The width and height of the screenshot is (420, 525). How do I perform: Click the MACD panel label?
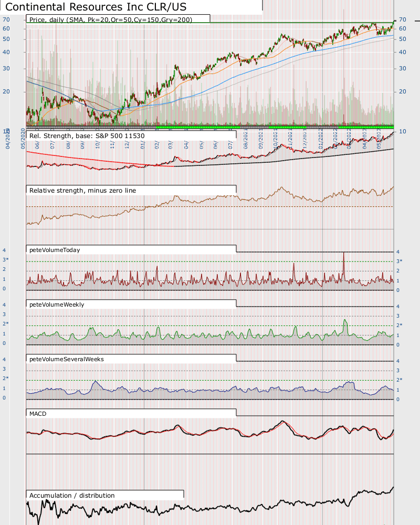(x=38, y=414)
